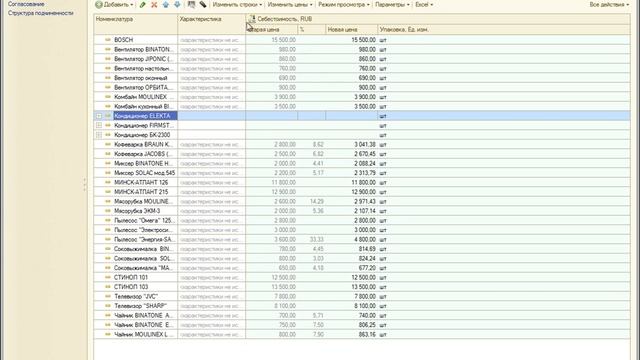Open the Параметры dropdown
Image resolution: width=640 pixels, height=360 pixels.
[x=392, y=5]
